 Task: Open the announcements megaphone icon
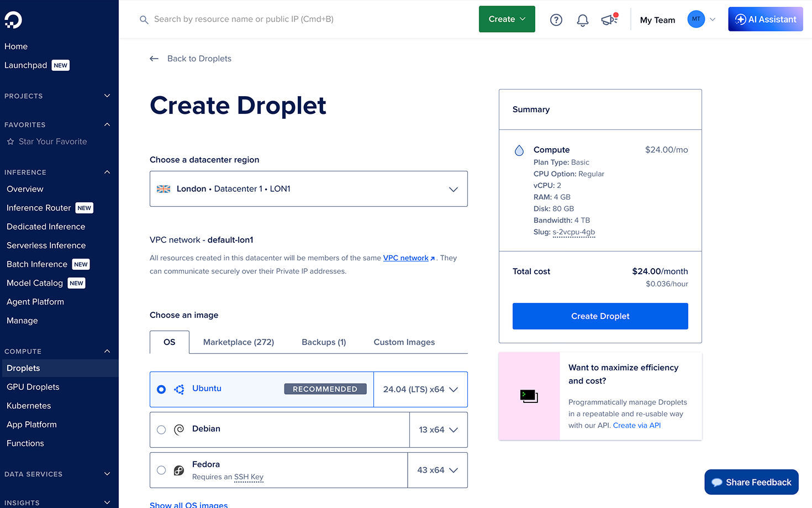(609, 20)
